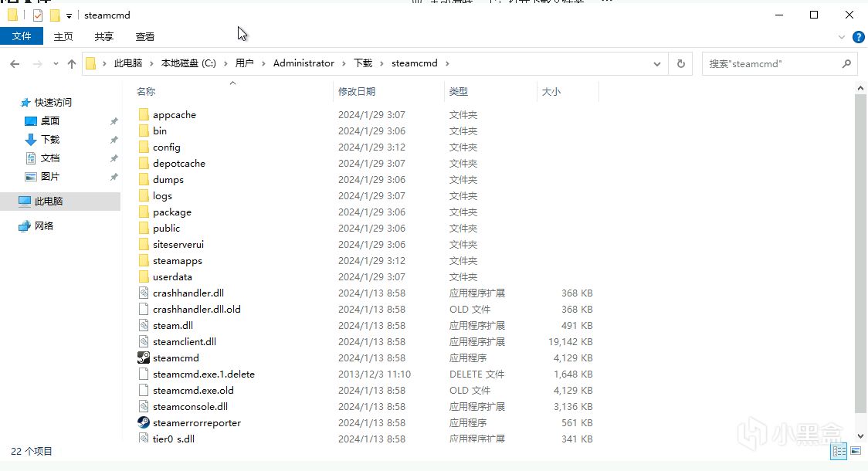This screenshot has height=471, width=868.
Task: Select the bin folder icon
Action: coord(144,130)
